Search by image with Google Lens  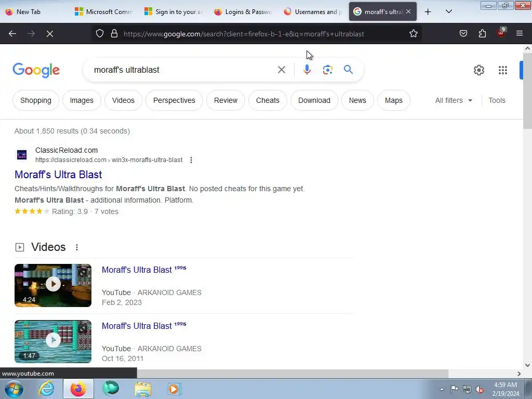click(327, 70)
